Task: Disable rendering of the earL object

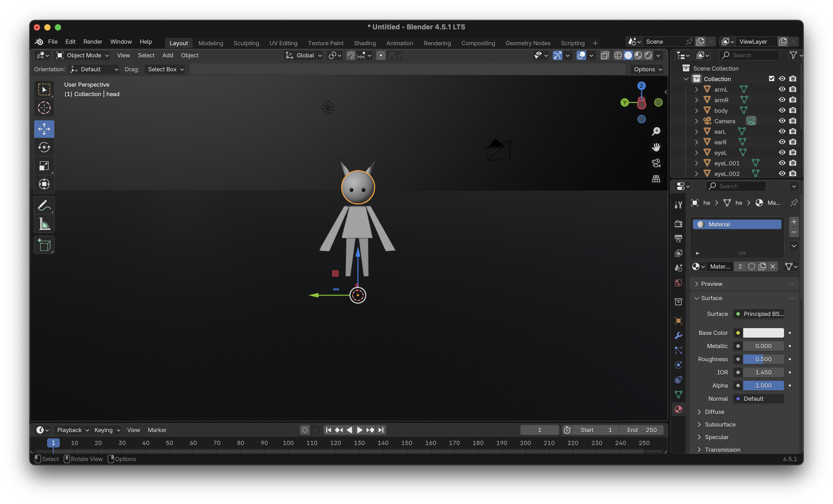Action: pyautogui.click(x=793, y=131)
